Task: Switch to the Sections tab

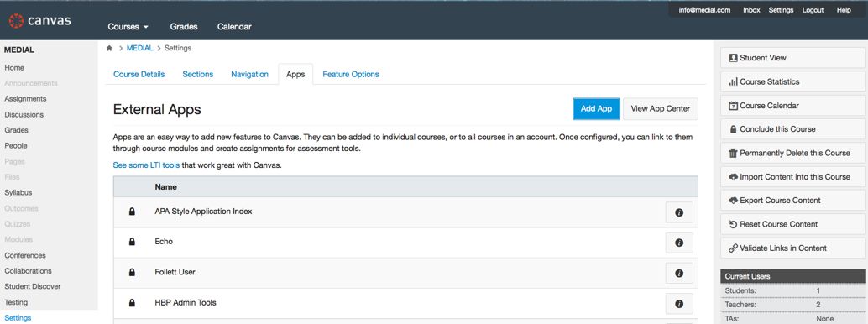Action: click(x=197, y=74)
